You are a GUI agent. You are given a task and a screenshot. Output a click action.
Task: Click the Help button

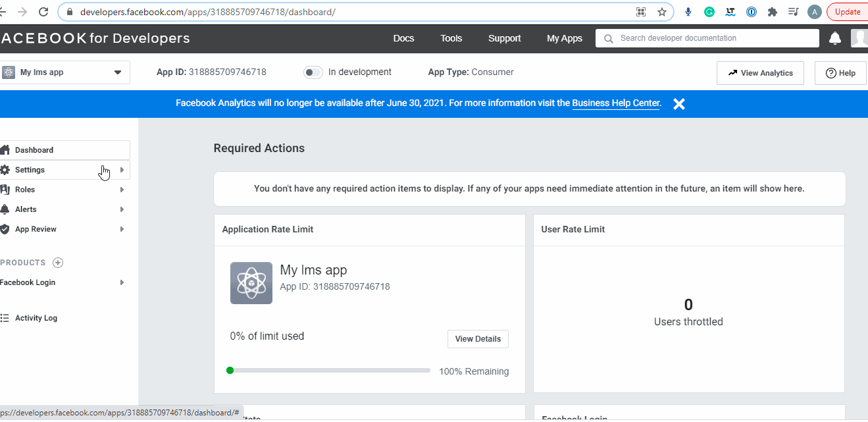[840, 73]
